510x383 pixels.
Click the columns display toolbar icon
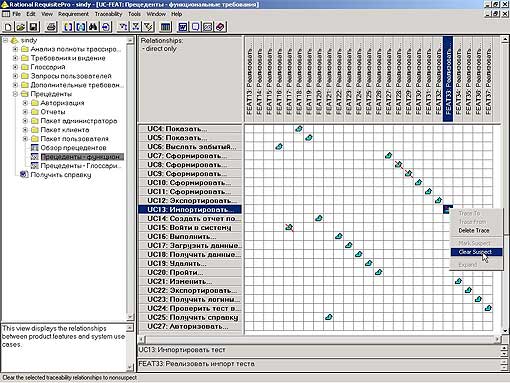click(165, 27)
